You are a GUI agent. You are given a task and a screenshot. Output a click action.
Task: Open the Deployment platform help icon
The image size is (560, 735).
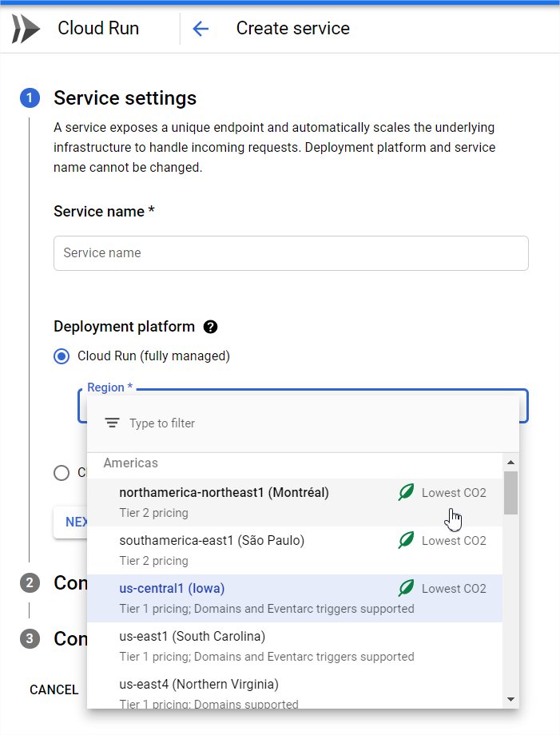(210, 327)
